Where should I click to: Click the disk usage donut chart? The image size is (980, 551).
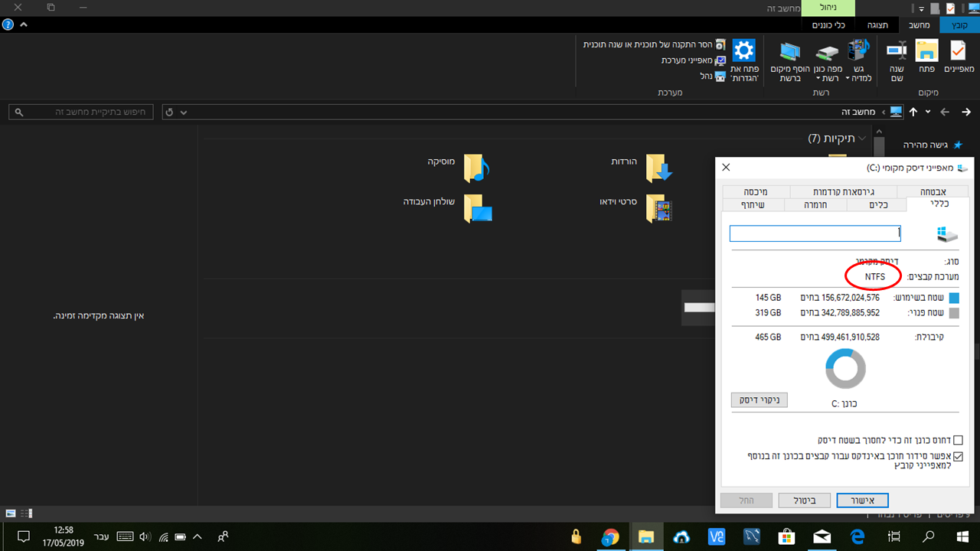[x=845, y=369]
